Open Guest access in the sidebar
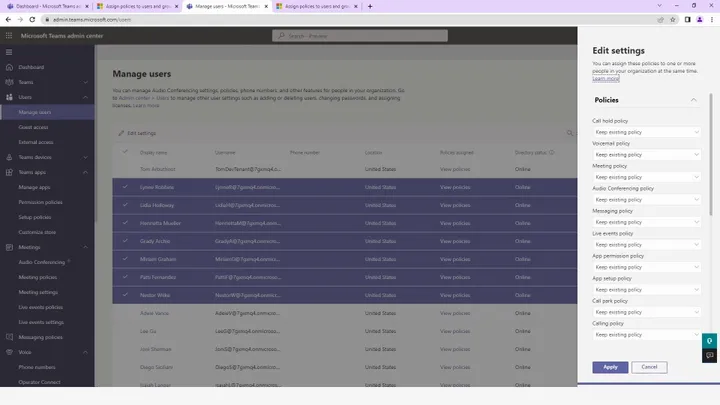This screenshot has width=720, height=405. pos(33,127)
